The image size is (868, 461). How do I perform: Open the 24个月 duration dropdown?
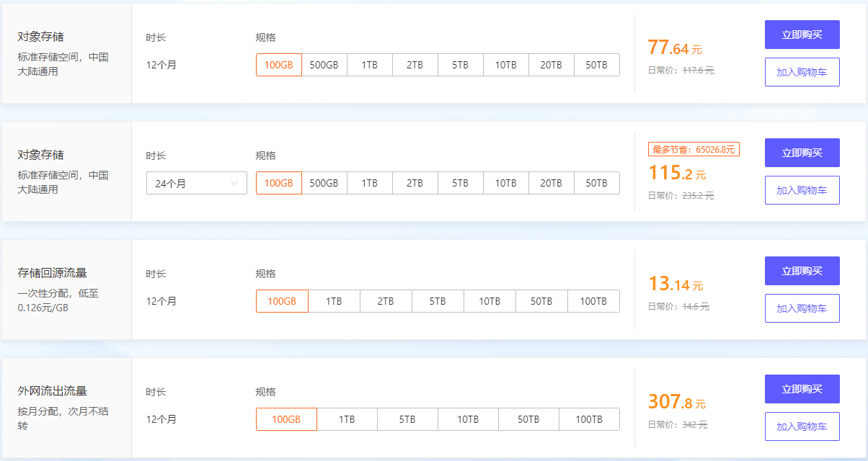point(196,183)
